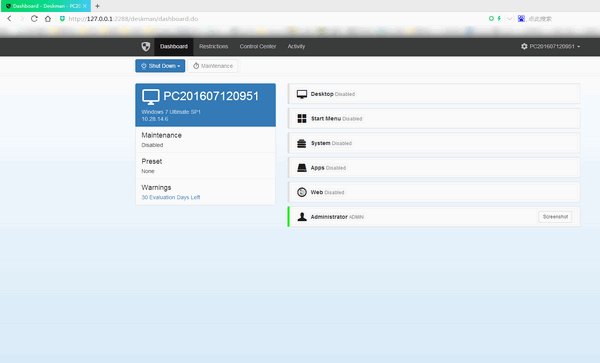The width and height of the screenshot is (600, 363).
Task: Click the Apps drive icon
Action: point(302,168)
